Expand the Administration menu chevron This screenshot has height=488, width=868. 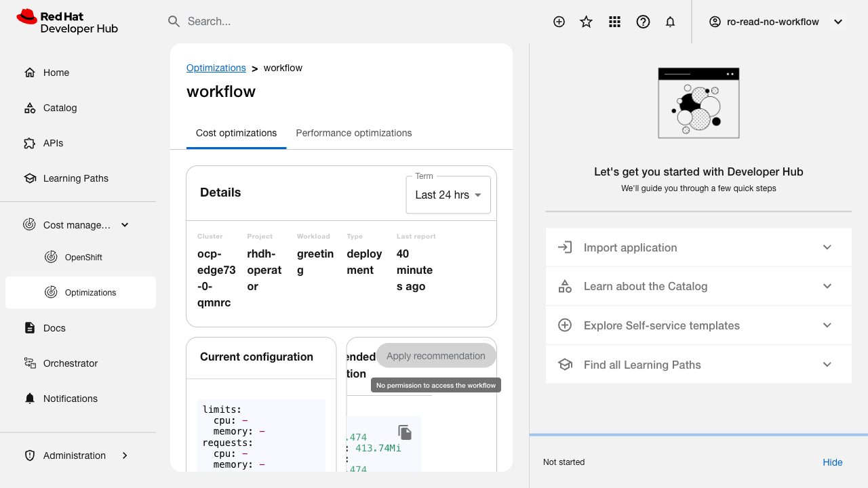coord(125,455)
